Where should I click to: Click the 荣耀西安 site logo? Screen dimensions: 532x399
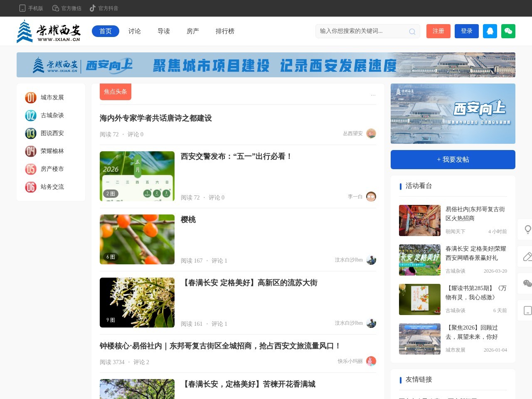click(49, 31)
